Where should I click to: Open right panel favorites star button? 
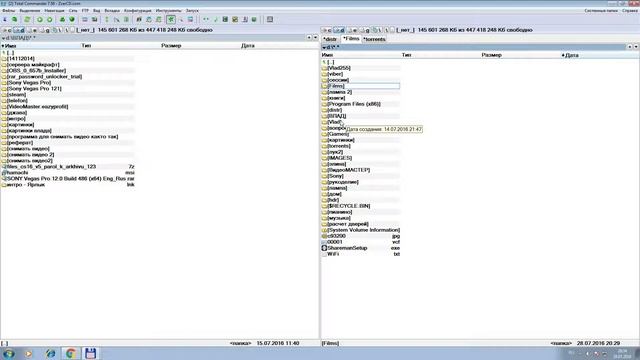pos(630,47)
